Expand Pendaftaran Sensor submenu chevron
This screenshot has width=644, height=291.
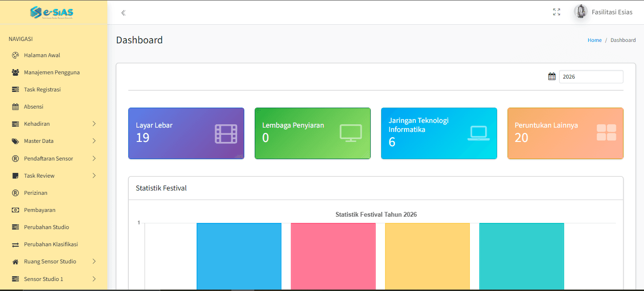(94, 159)
